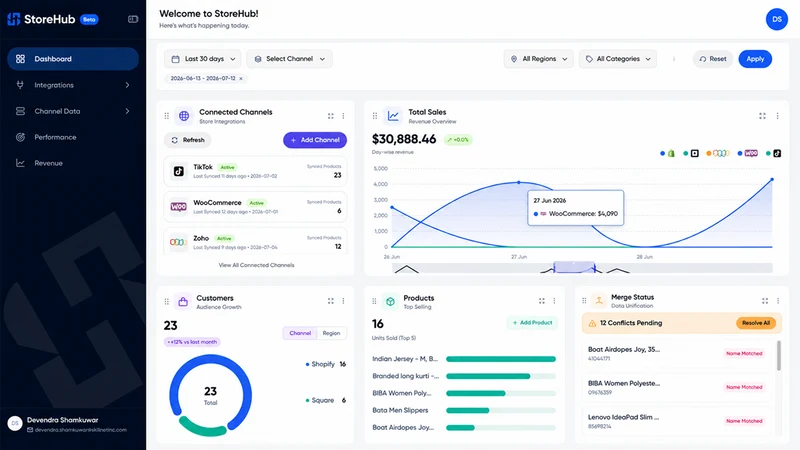The width and height of the screenshot is (800, 450).
Task: Open the Performance sidebar item
Action: click(x=72, y=137)
